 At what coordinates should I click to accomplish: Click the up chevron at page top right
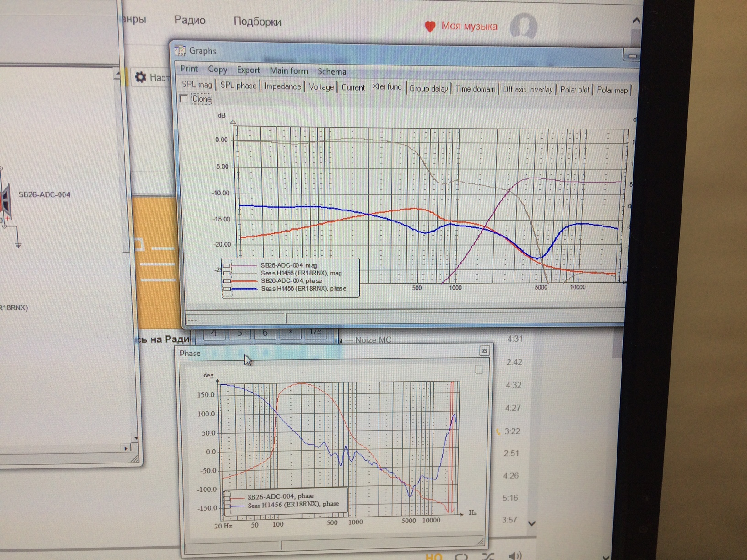[x=636, y=21]
